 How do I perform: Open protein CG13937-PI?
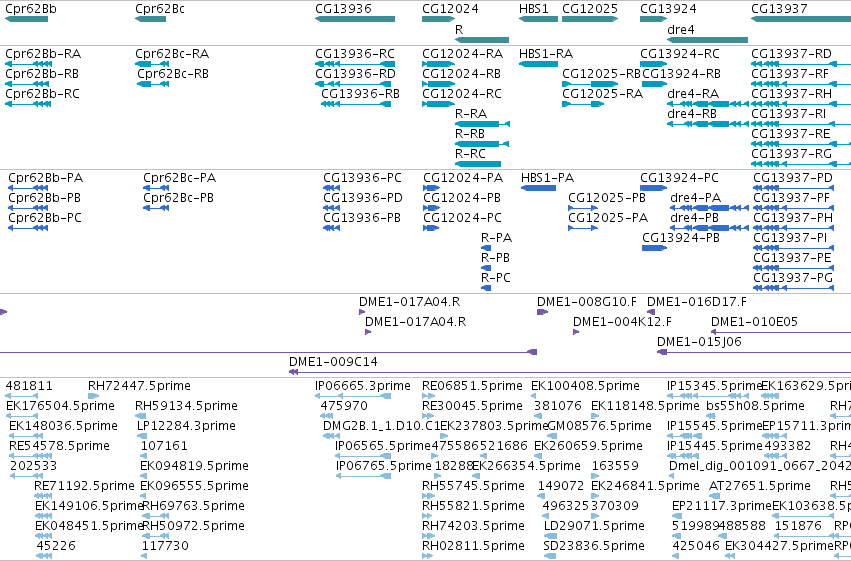(x=790, y=238)
